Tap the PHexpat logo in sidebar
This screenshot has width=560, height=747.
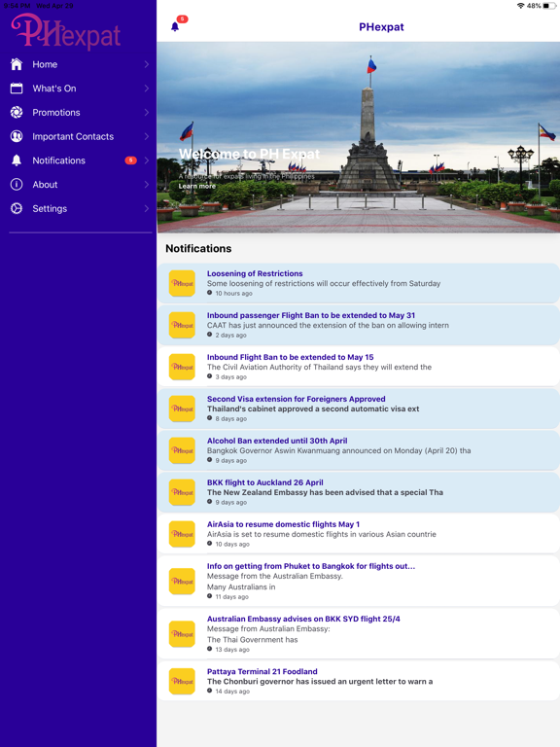pyautogui.click(x=66, y=31)
